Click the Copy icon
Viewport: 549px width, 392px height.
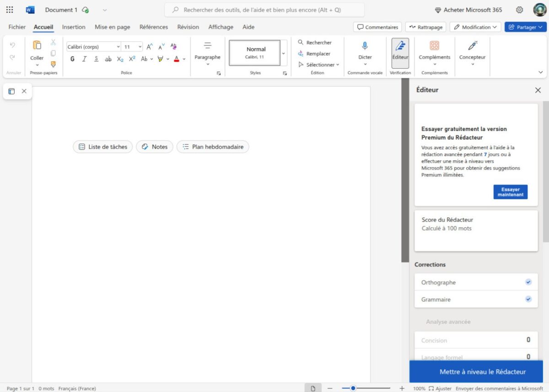coord(53,53)
